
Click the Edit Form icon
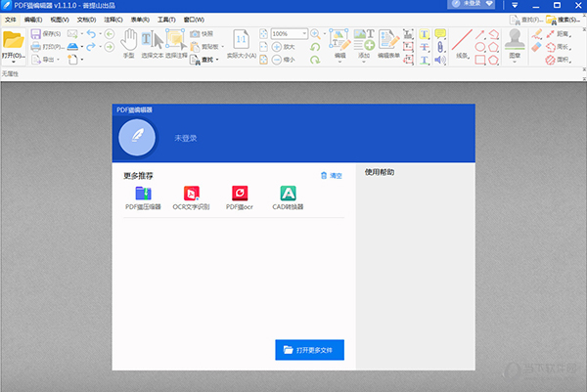tap(388, 39)
